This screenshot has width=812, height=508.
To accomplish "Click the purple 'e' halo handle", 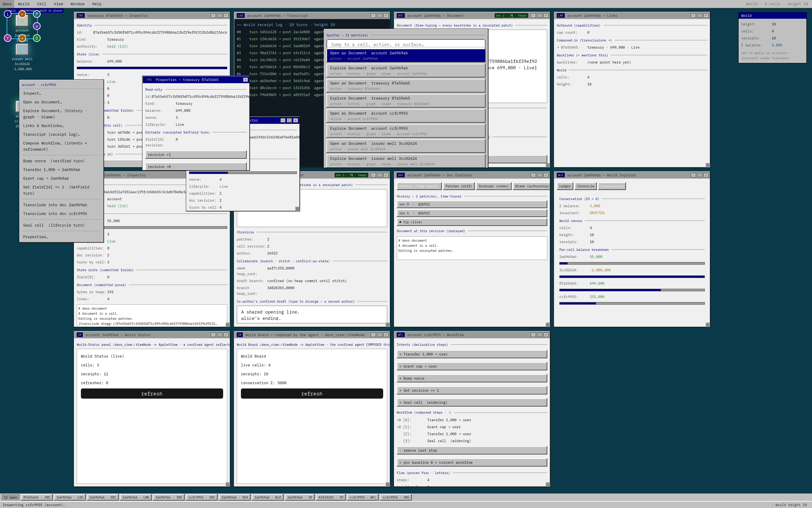I will (37, 26).
